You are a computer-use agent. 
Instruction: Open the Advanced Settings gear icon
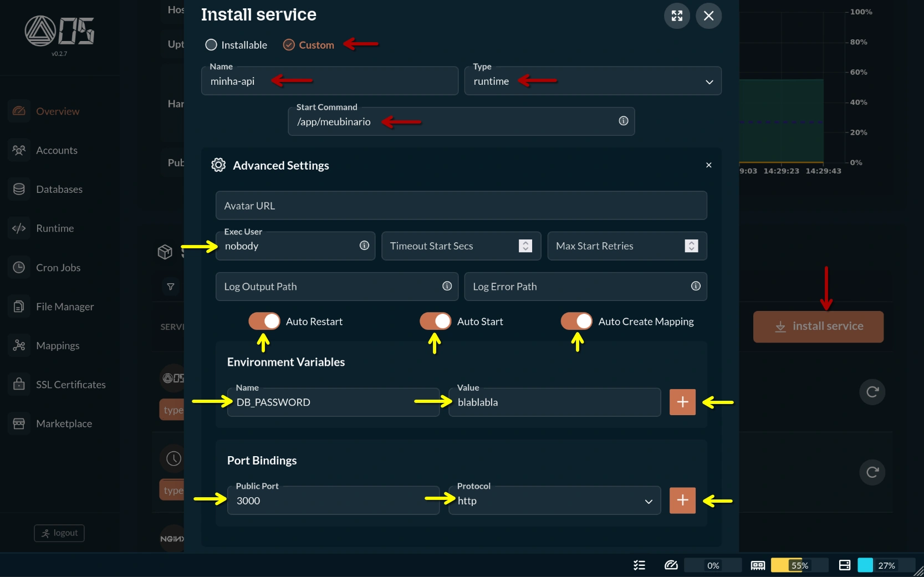point(218,165)
